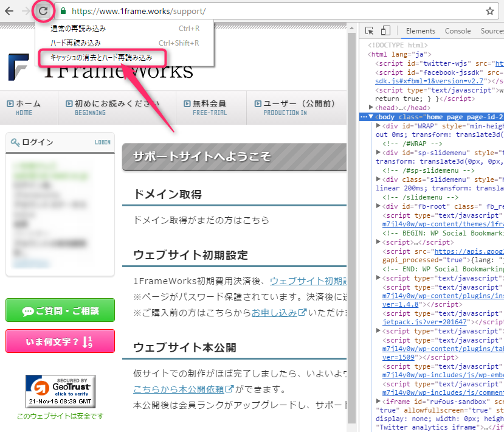Click the /#sp-slidemenu comment line

[x=429, y=170]
